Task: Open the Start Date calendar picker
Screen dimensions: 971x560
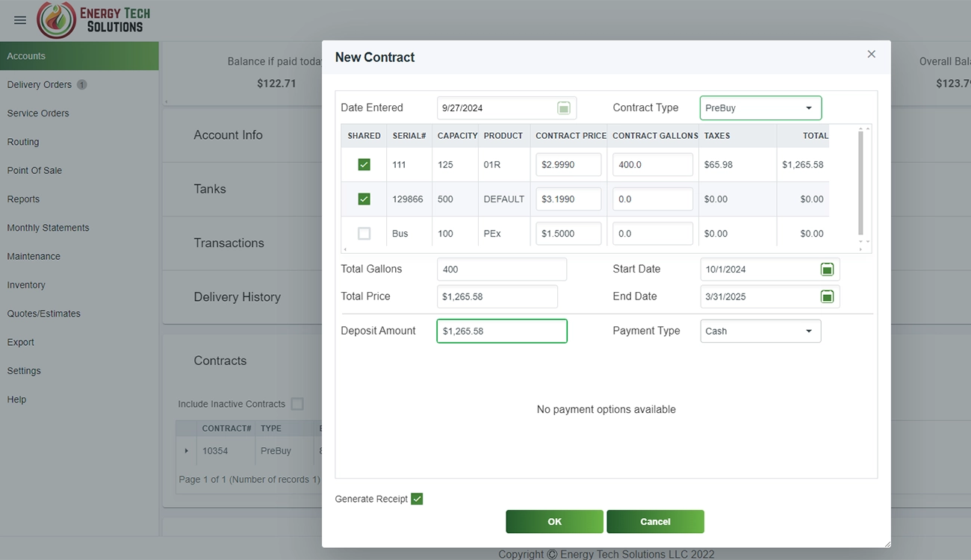Action: [827, 270]
